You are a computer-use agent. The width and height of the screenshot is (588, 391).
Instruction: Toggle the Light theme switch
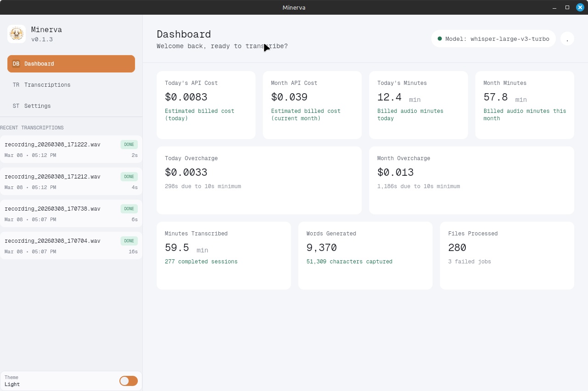[x=128, y=380]
